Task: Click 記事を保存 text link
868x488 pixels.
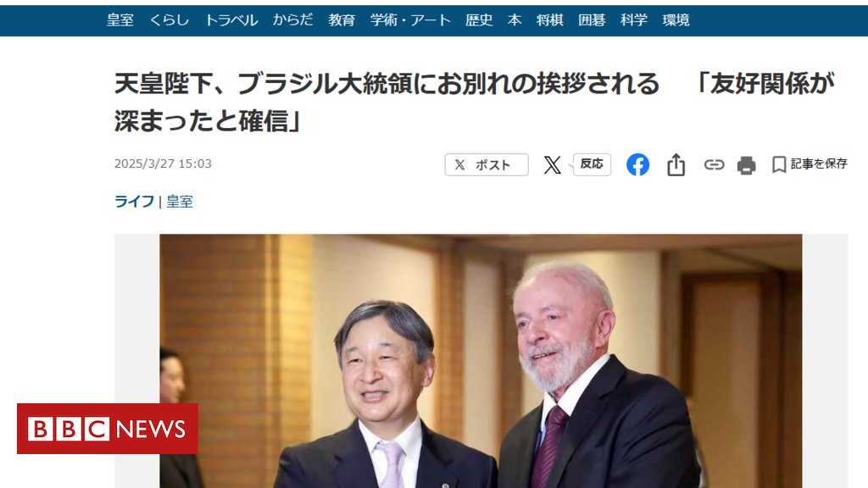Action: pos(819,164)
